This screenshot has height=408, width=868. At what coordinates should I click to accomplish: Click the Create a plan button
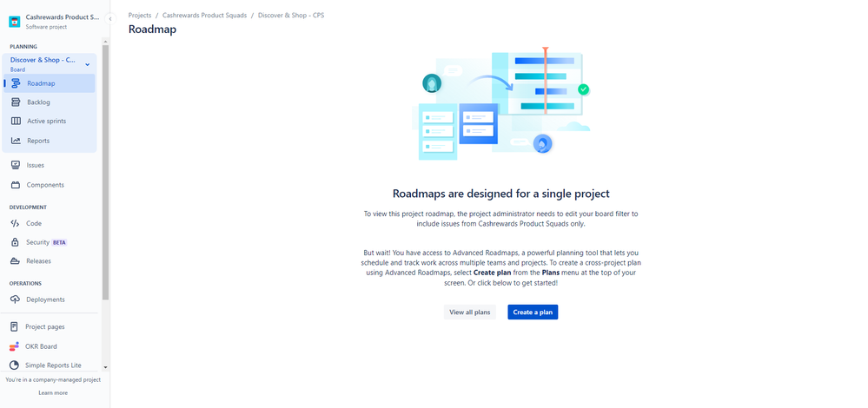click(x=533, y=313)
